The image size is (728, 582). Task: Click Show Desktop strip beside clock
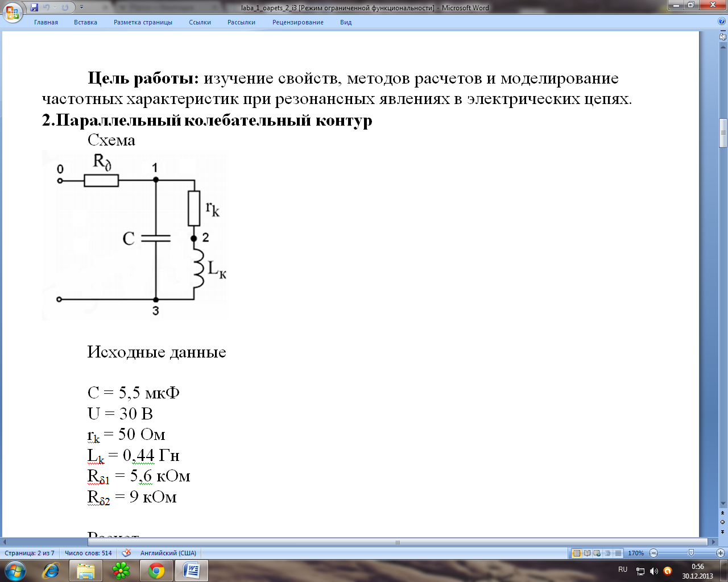(x=724, y=571)
